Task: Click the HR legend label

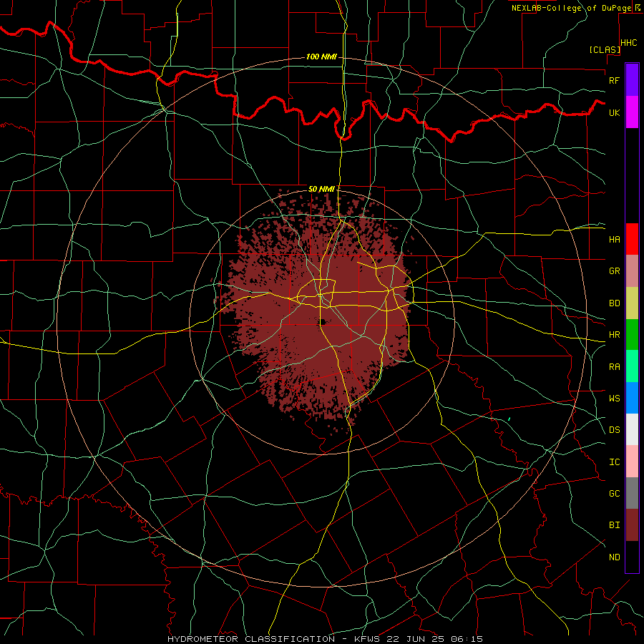Action: (614, 335)
